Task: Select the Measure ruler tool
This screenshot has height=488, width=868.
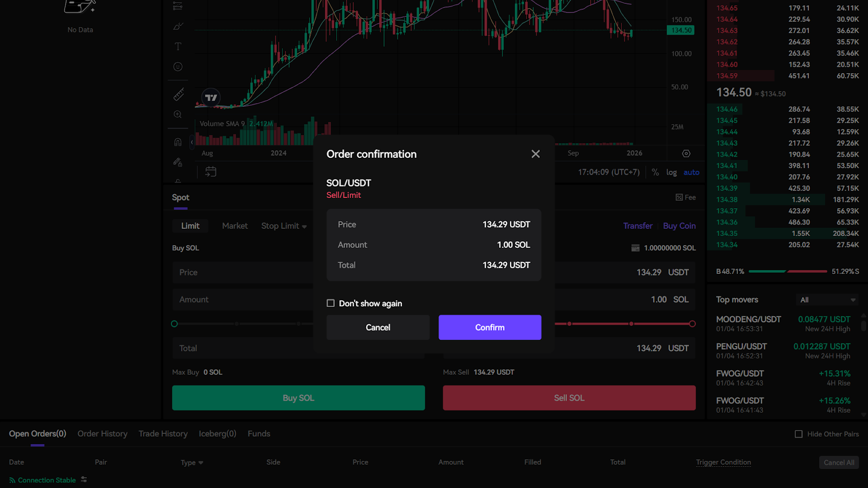Action: [x=178, y=95]
